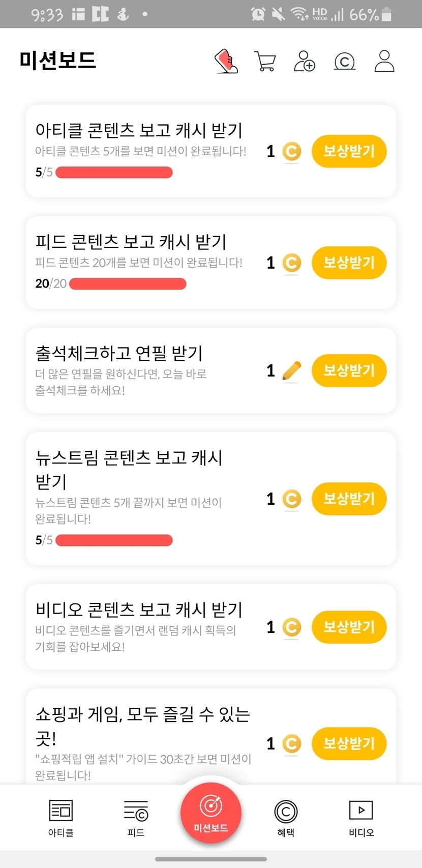
Task: Claim reward for 아티클 콘텐츠 mission
Action: (x=349, y=151)
